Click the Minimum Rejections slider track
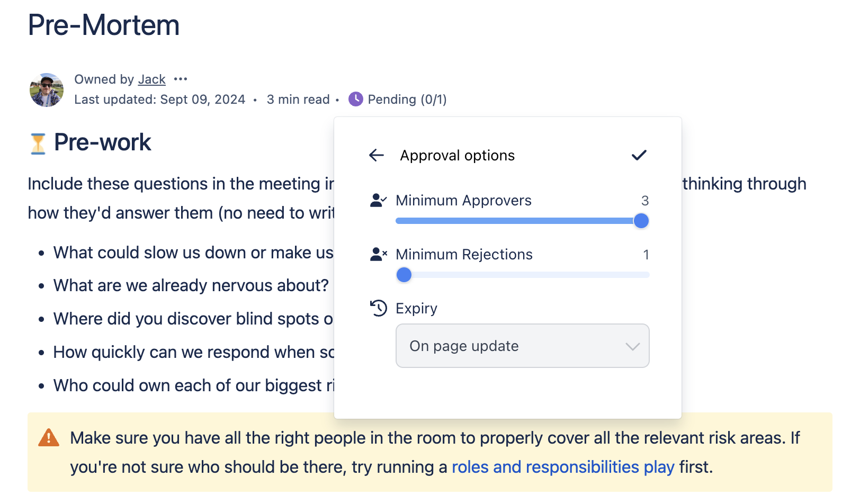The height and width of the screenshot is (504, 842). [x=522, y=275]
